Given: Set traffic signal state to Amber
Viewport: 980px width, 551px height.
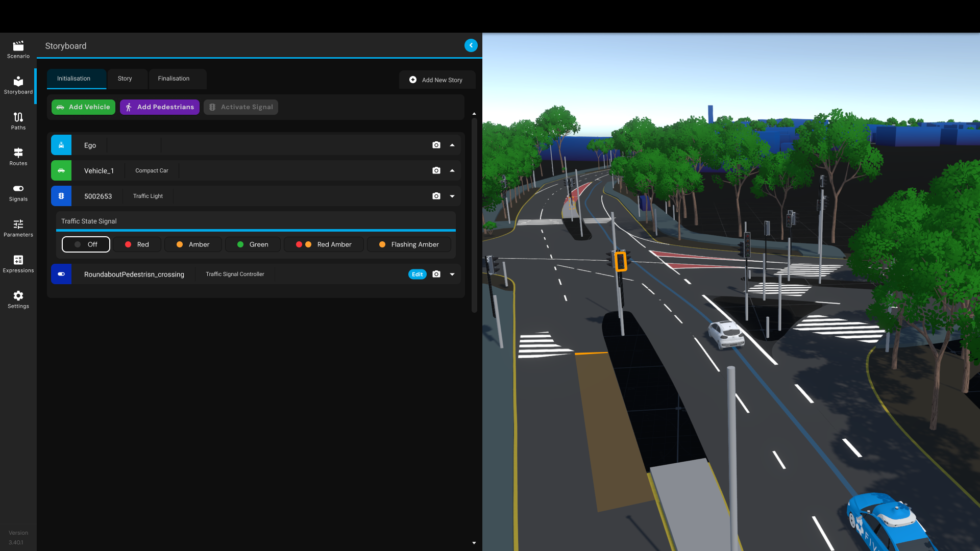Looking at the screenshot, I should tap(193, 244).
